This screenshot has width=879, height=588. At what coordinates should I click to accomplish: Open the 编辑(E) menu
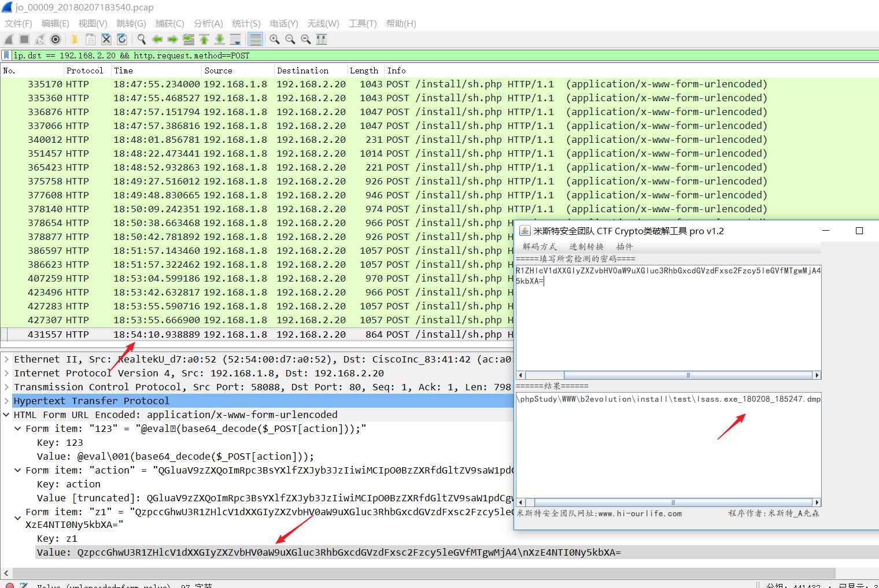(56, 24)
